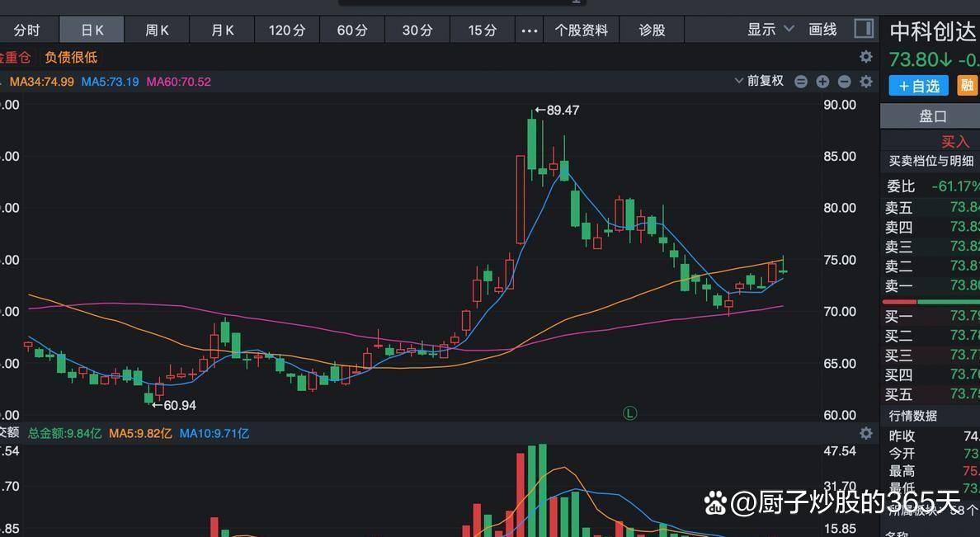Switch to the 周K weekly chart tab
980x537 pixels.
pos(157,31)
